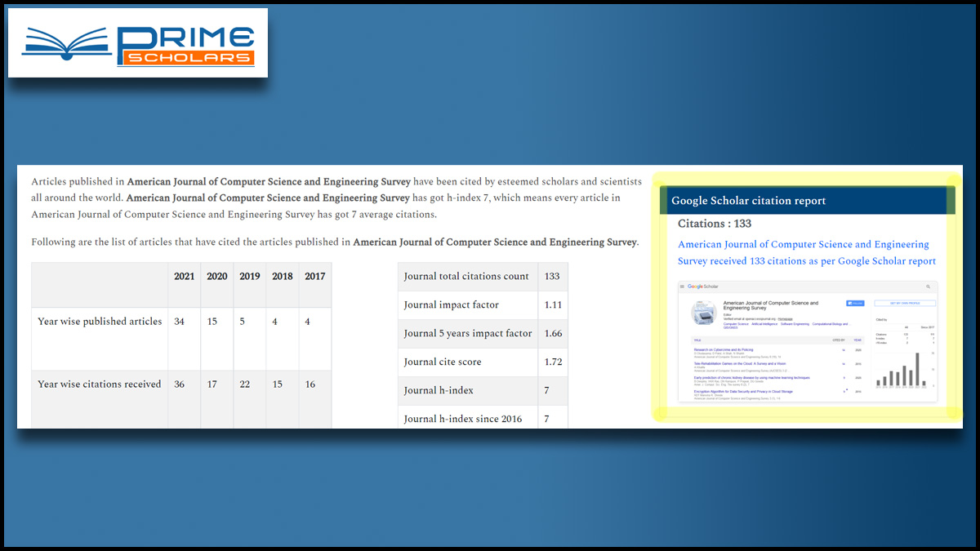Click the Get My Own Profile button
The height and width of the screenshot is (551, 980).
click(x=904, y=303)
